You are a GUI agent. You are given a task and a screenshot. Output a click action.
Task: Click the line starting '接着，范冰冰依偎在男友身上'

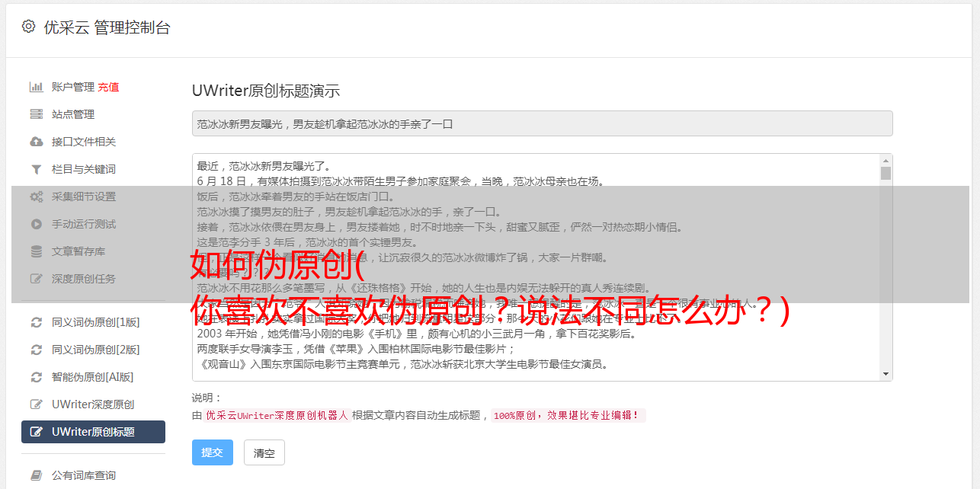440,227
